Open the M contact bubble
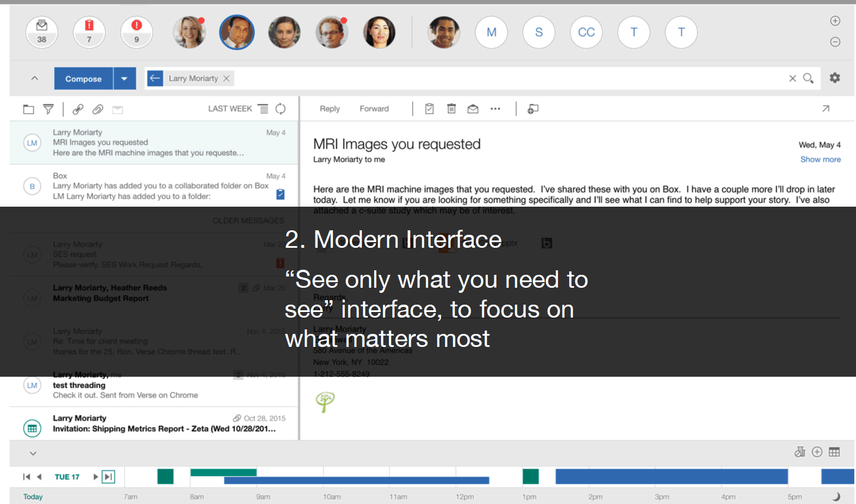 [x=491, y=32]
